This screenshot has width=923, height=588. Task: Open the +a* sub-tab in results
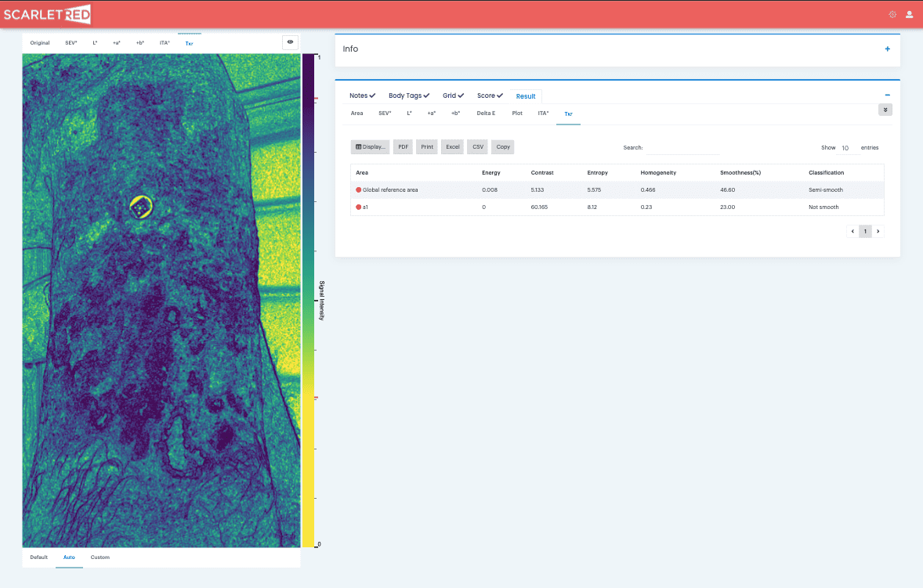(x=432, y=114)
